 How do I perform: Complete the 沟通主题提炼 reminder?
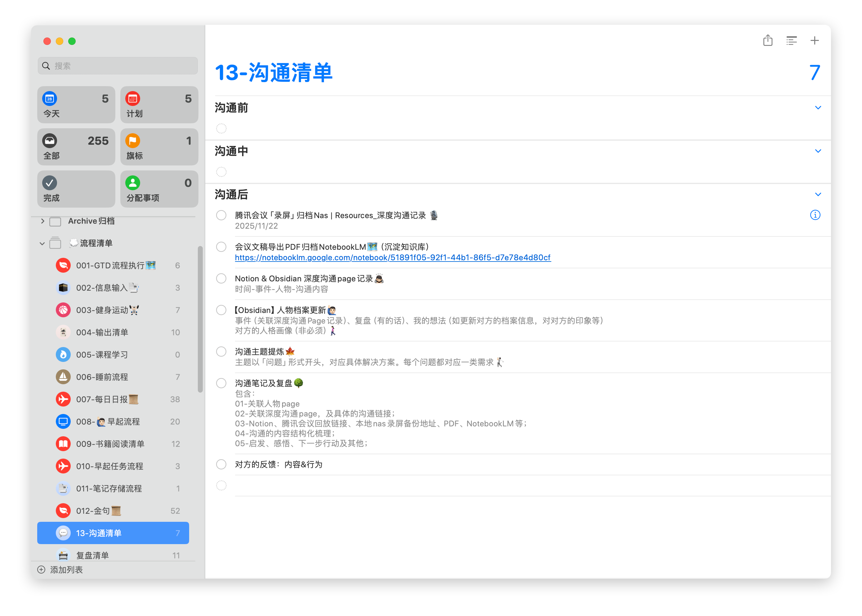tap(221, 352)
